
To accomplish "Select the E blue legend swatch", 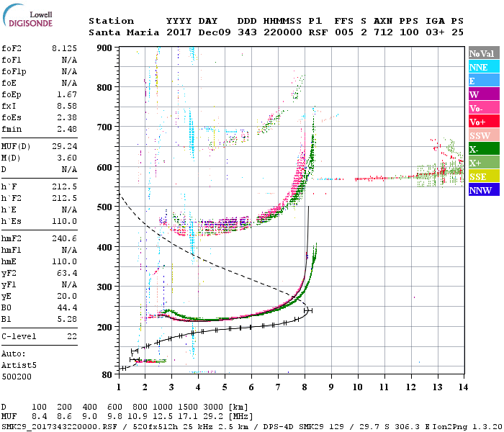I will click(x=484, y=81).
